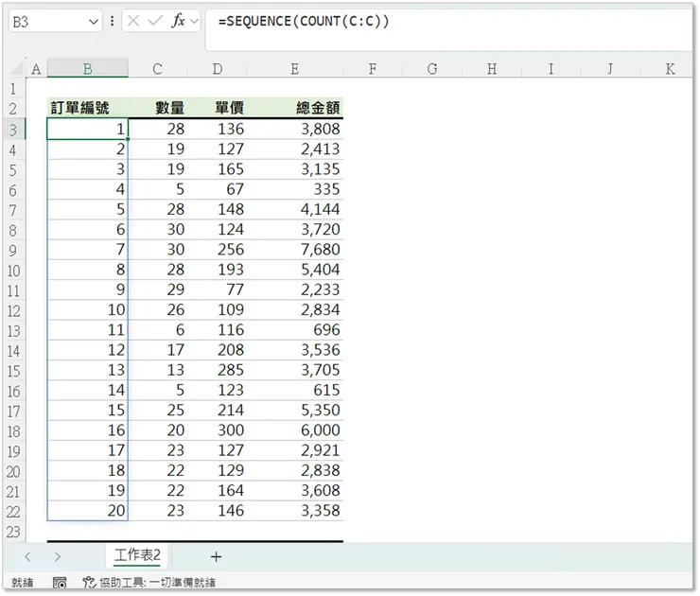The height and width of the screenshot is (596, 700).
Task: Select column I header
Action: pos(551,69)
